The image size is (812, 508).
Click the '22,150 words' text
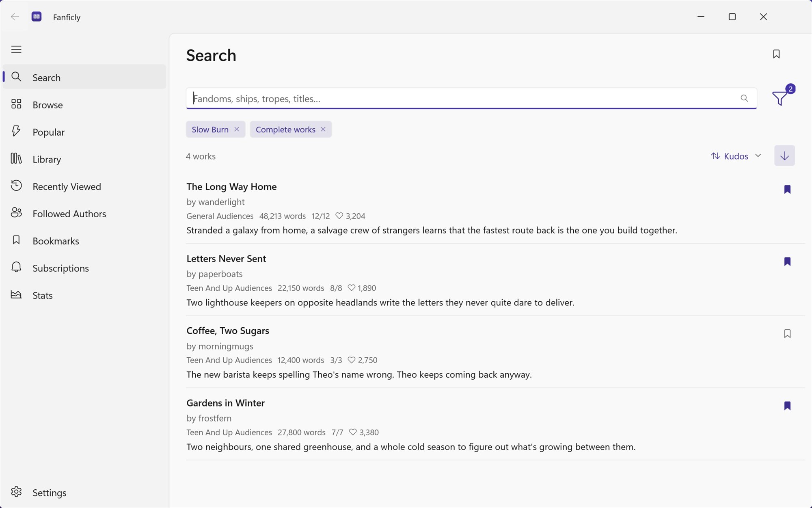[x=301, y=288]
